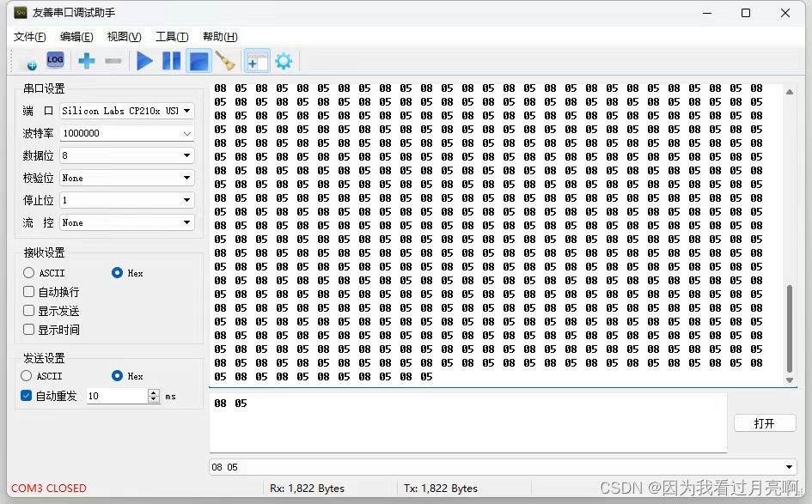The image size is (812, 504).
Task: Decrease resend interval with down stepper arrow
Action: click(x=154, y=399)
